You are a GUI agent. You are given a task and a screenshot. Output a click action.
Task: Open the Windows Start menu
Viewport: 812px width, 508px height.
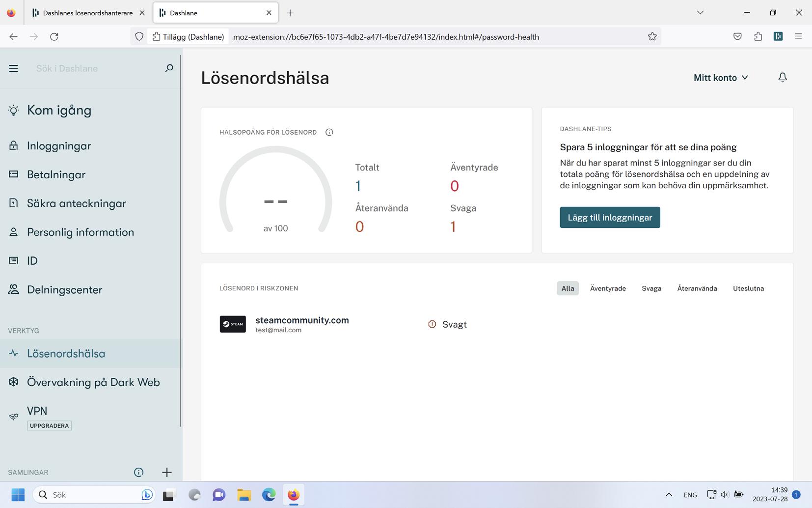(x=18, y=495)
